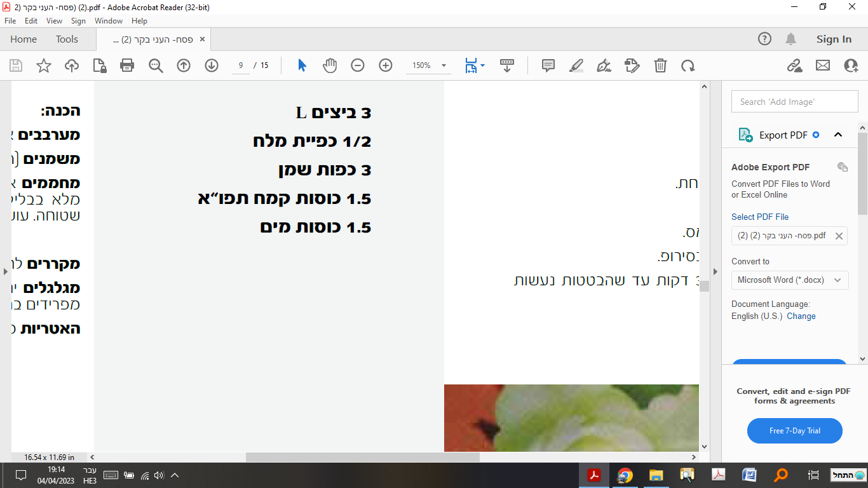868x488 pixels.
Task: Click the page size text 16.54 x 11.69 in
Action: click(49, 457)
